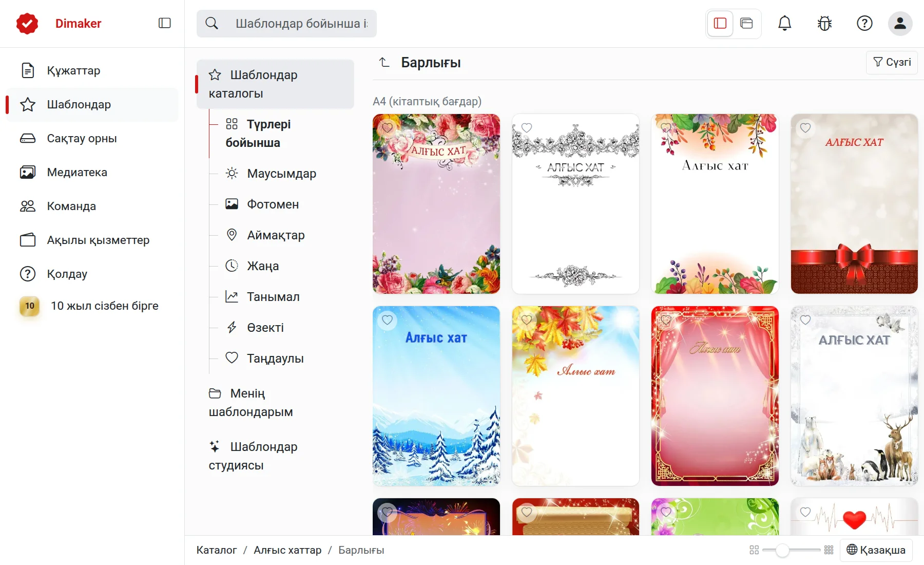Switch to the side panel layout view
The height and width of the screenshot is (565, 924).
pyautogui.click(x=720, y=23)
